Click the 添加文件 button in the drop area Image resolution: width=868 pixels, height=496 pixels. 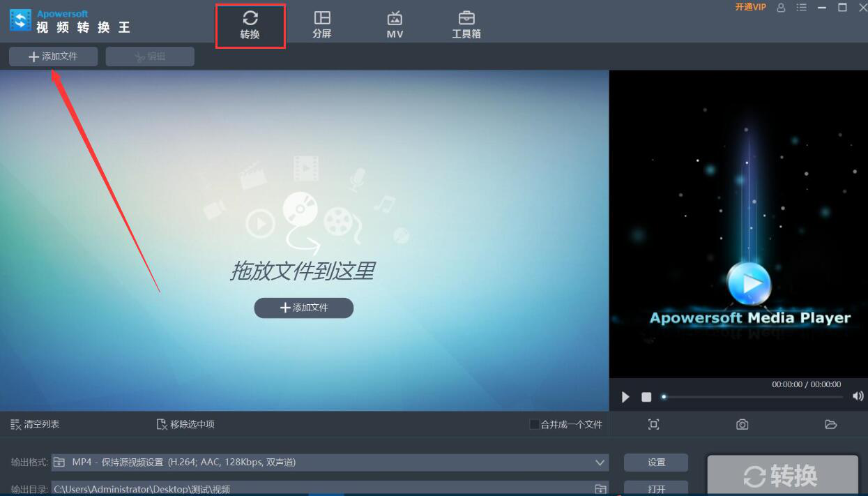304,308
